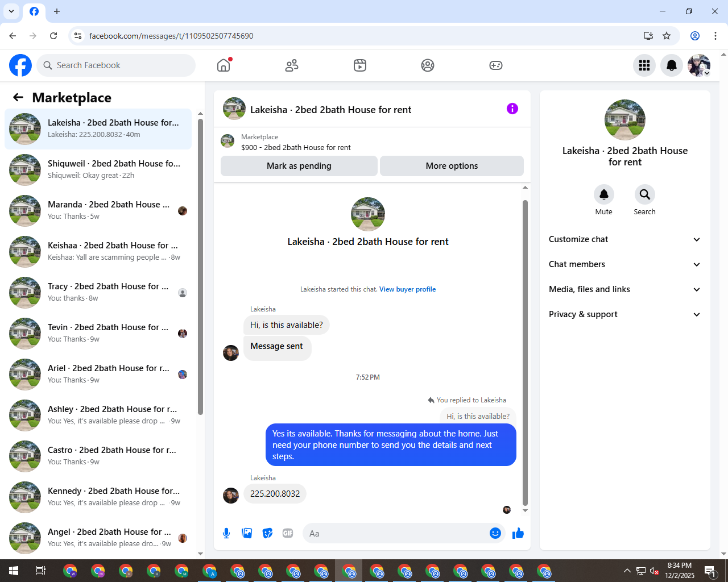Open Keishaa conversation in list
The image size is (728, 582).
[98, 251]
